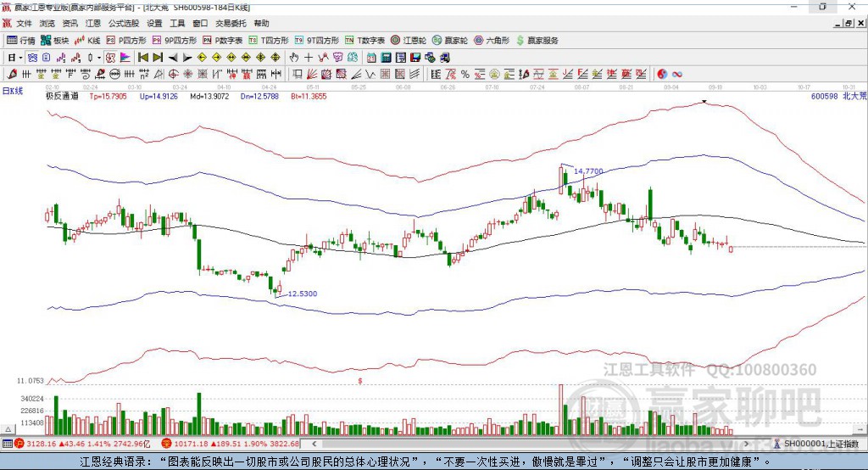Open the 帮助 menu
The height and width of the screenshot is (470, 868).
pyautogui.click(x=261, y=23)
